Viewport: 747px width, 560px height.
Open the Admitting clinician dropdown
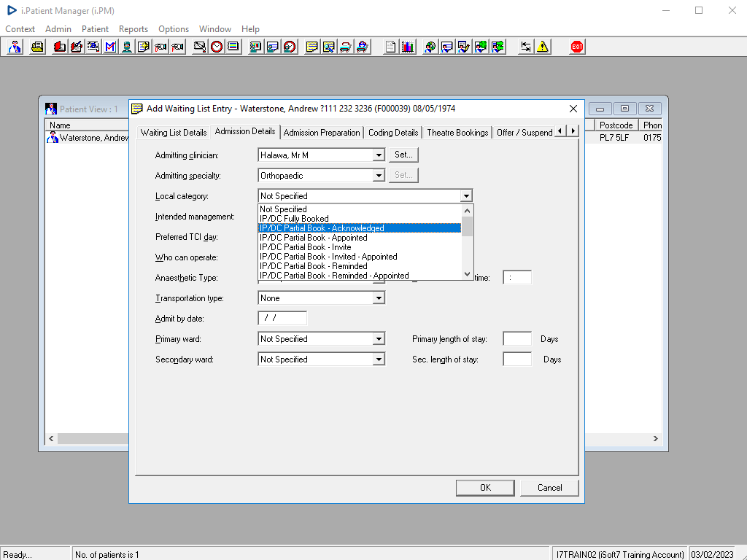379,155
